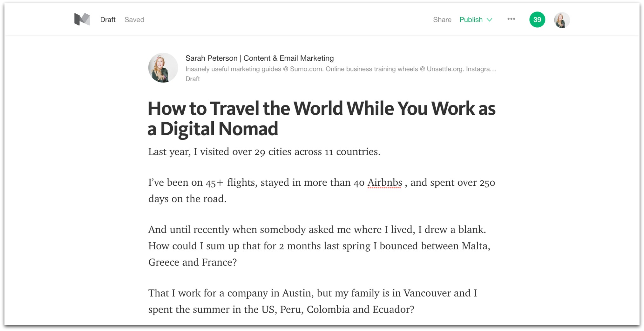
Task: Click the Share link
Action: click(442, 20)
